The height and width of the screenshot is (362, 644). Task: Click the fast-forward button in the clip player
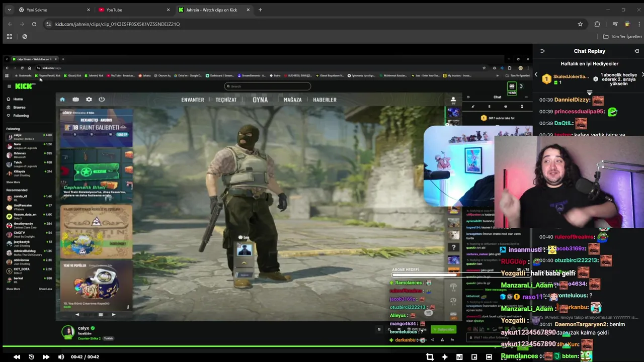[x=46, y=357]
